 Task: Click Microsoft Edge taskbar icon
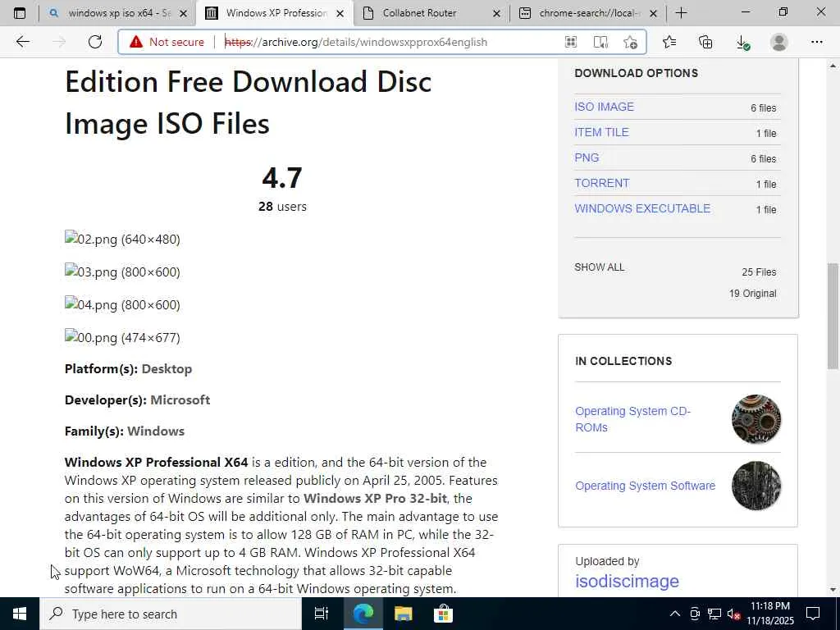coord(363,614)
